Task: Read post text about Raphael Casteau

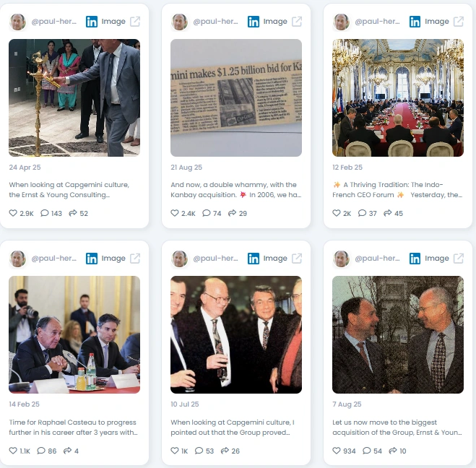Action: tap(73, 427)
